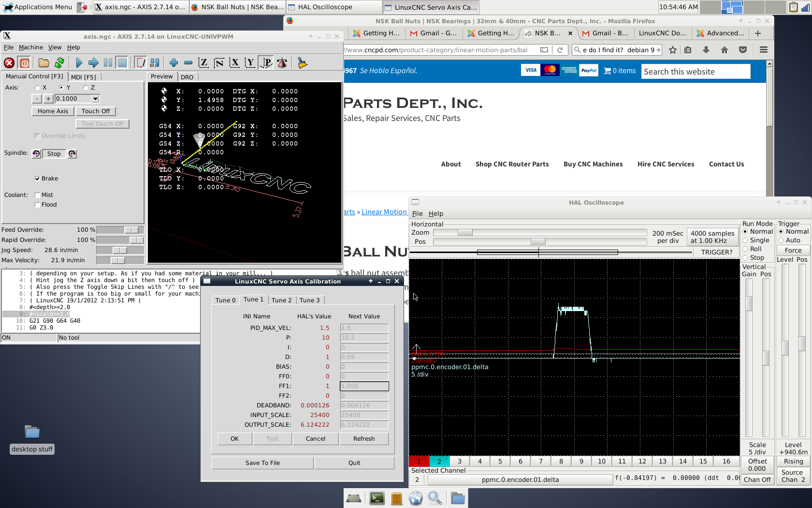The height and width of the screenshot is (508, 812).
Task: Open the Firefox Pocket icon
Action: tap(743, 50)
